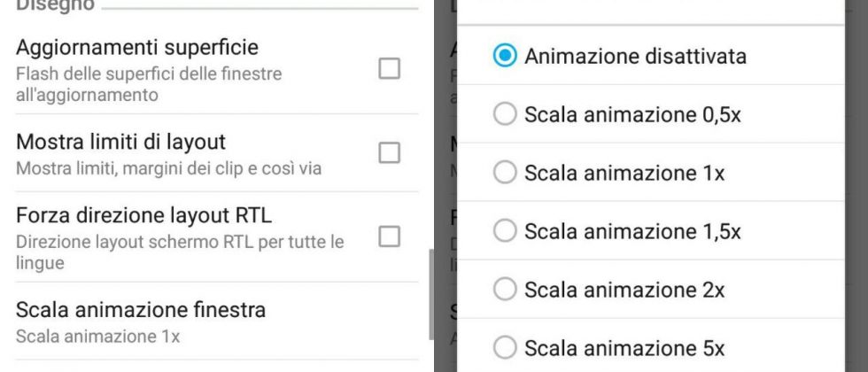Screen dimensions: 868x372
Task: Toggle the Forza direzione layout RTL checkbox
Action: pos(389,236)
